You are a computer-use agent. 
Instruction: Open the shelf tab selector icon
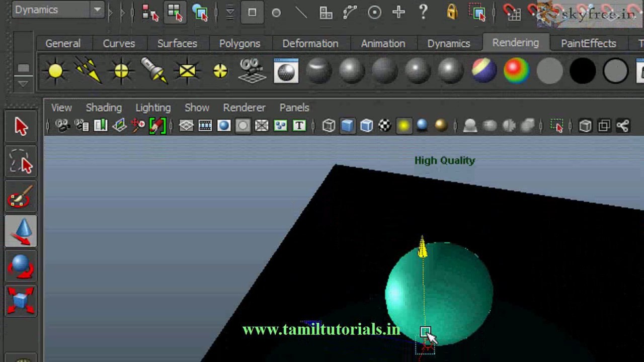[x=23, y=68]
